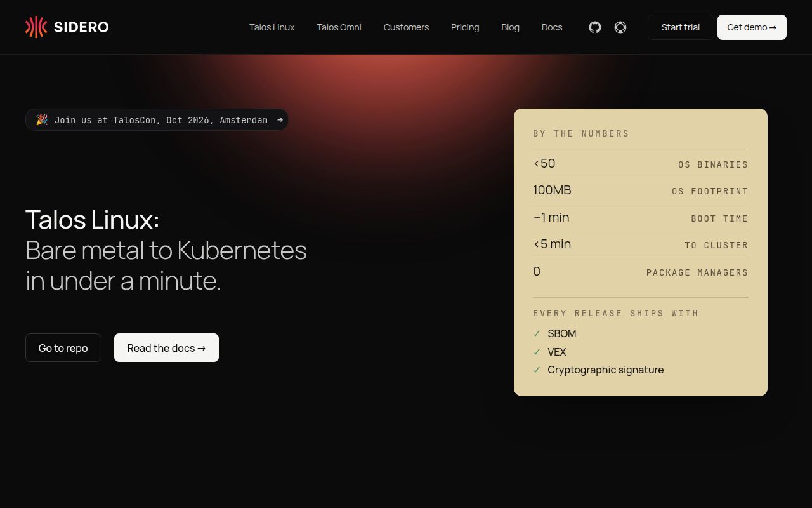
Task: Click the VEX list item text
Action: coord(557,352)
